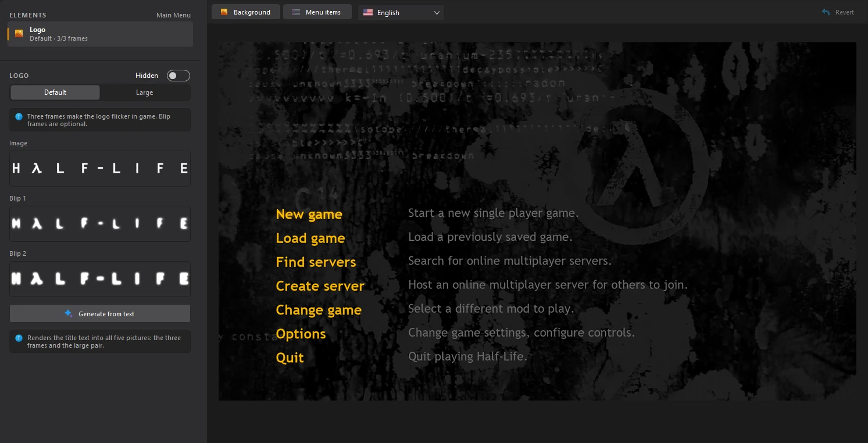Click the text "Start a new single player game."
Viewport: 868px width, 443px height.
coord(494,213)
